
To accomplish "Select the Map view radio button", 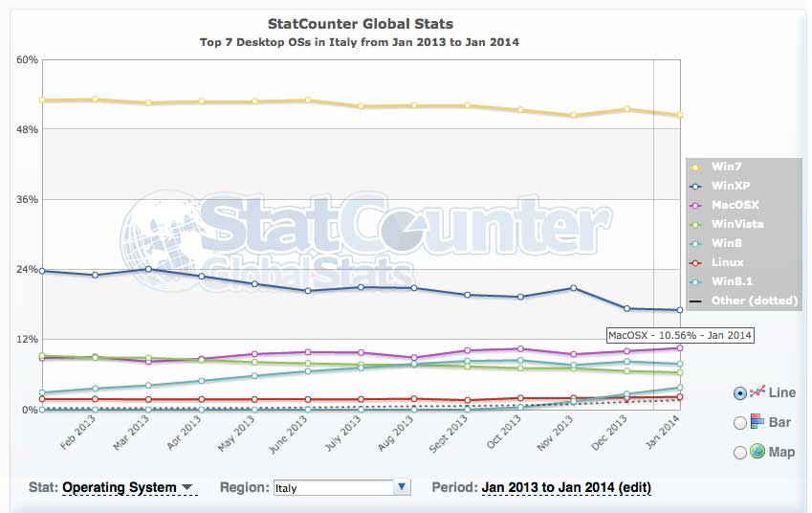I will [739, 452].
